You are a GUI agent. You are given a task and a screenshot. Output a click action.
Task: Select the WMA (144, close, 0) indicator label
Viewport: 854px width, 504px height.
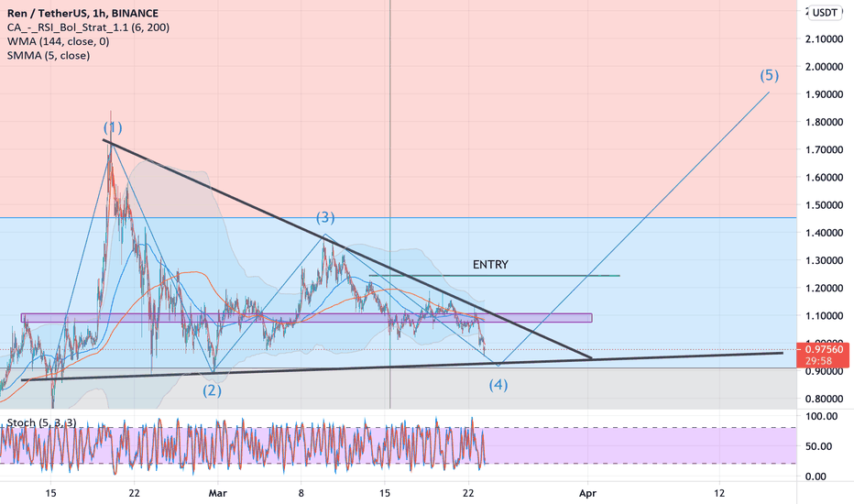59,41
